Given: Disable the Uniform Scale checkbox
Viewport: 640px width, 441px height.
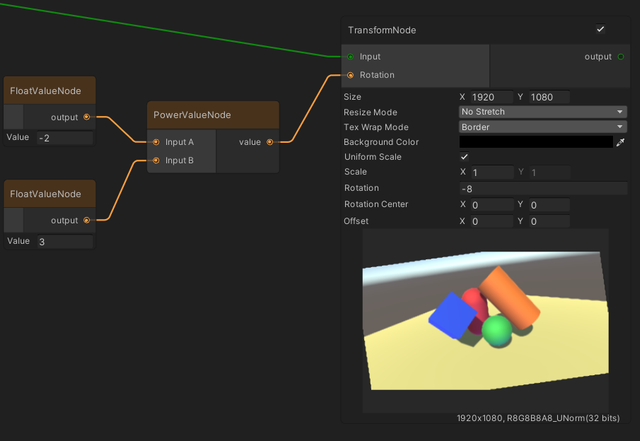Looking at the screenshot, I should point(464,158).
